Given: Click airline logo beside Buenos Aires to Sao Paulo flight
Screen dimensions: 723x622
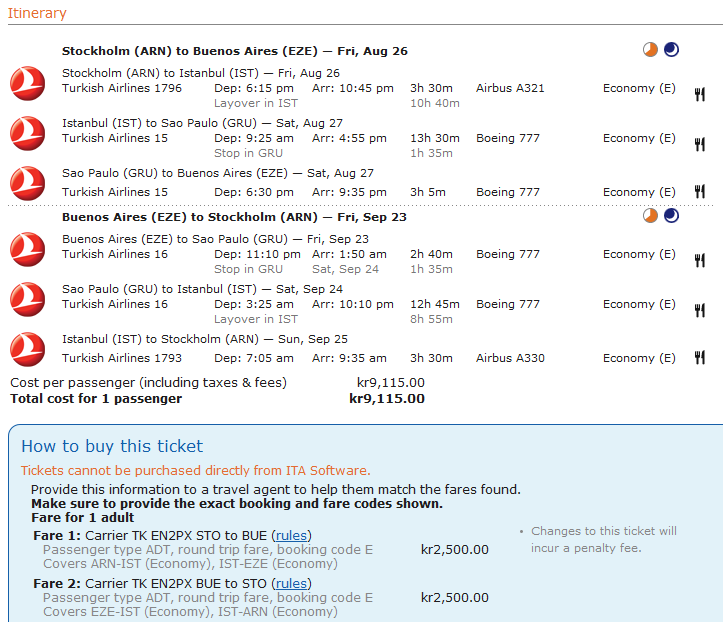Looking at the screenshot, I should [27, 247].
